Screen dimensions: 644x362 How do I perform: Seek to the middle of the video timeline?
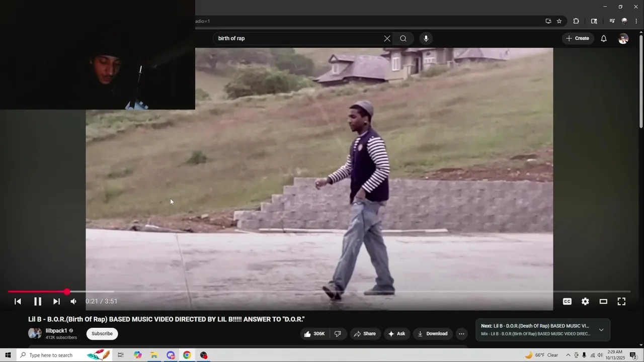click(319, 292)
